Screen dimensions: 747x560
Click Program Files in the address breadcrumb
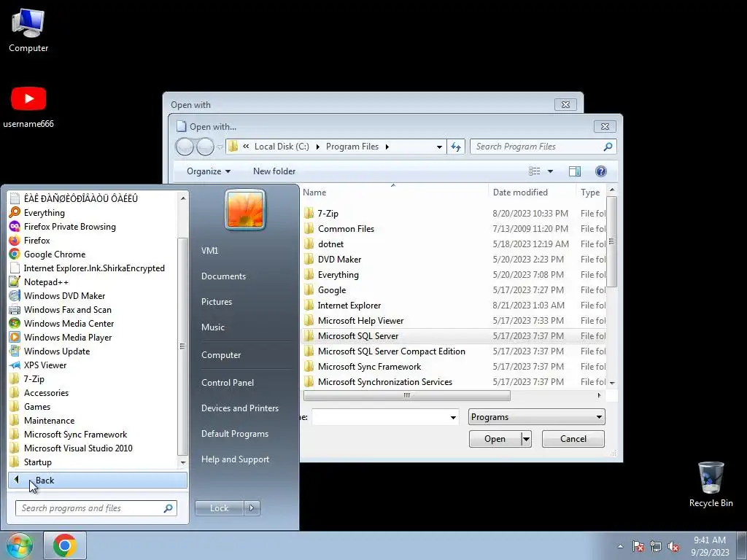pos(352,147)
